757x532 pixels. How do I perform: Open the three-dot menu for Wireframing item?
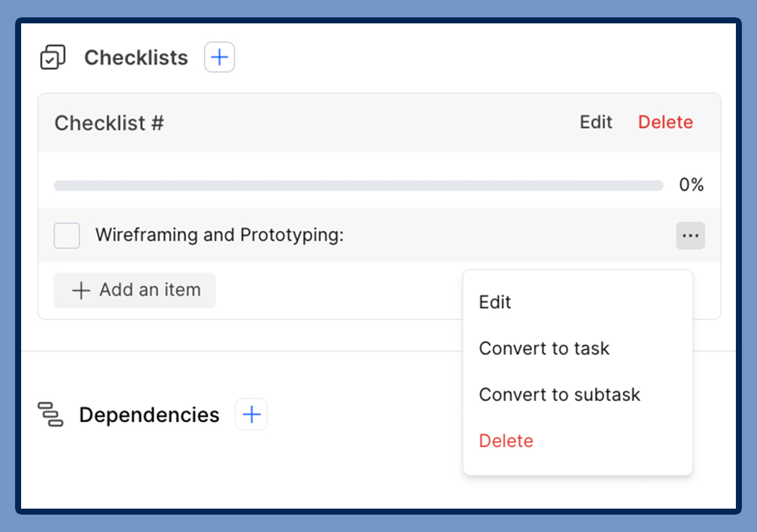tap(690, 236)
